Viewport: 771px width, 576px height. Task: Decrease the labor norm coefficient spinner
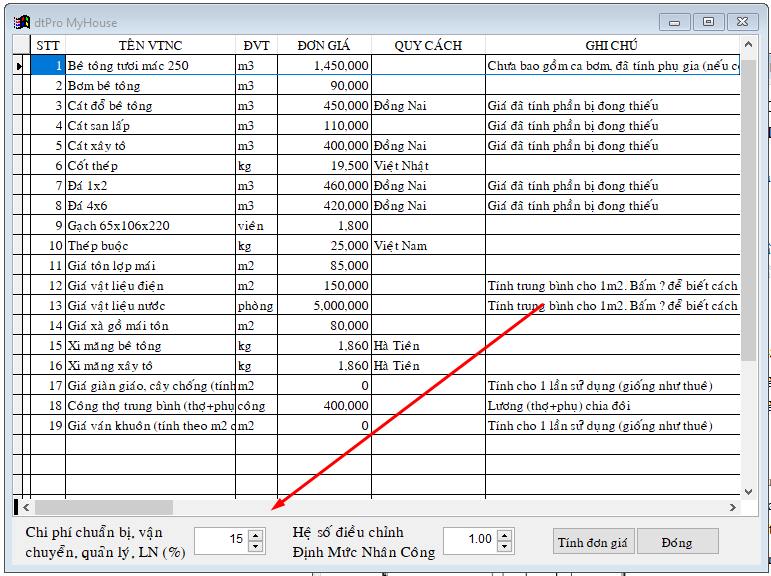click(504, 546)
